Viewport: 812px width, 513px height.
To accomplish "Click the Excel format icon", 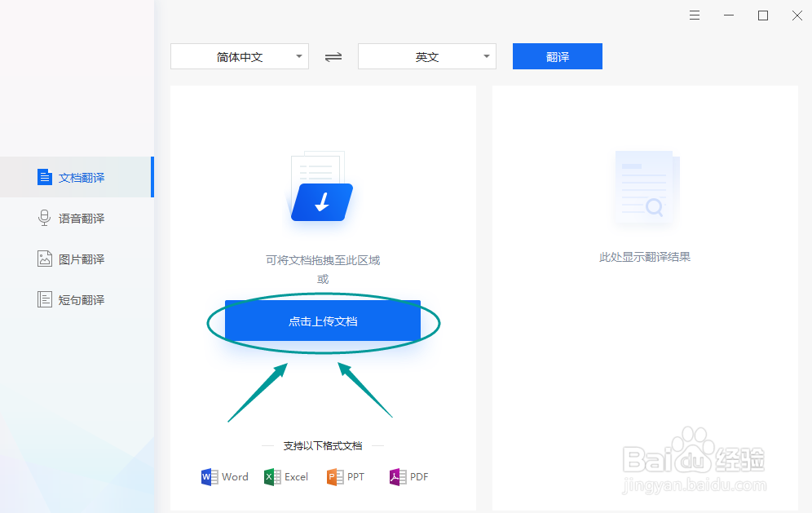I will point(272,477).
